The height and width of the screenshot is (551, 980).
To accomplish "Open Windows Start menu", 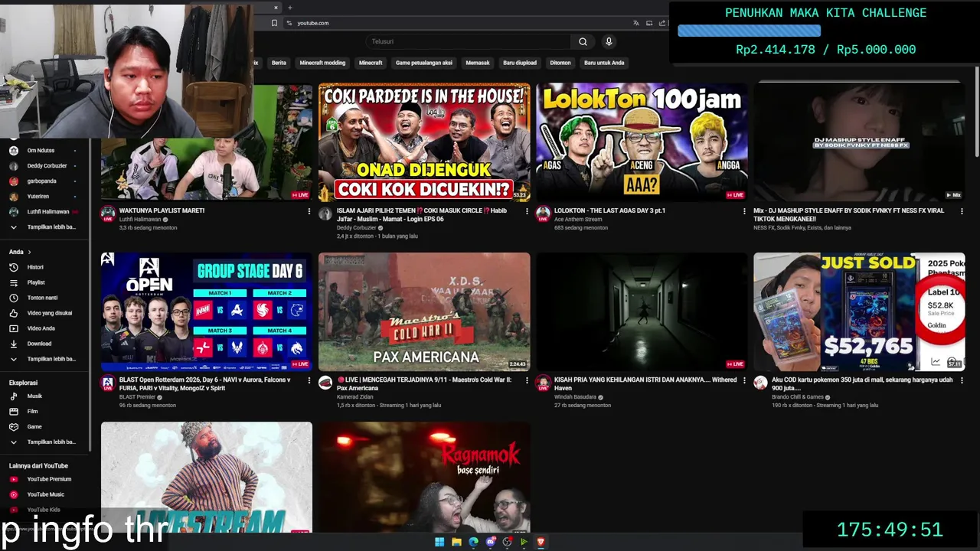I will point(439,542).
